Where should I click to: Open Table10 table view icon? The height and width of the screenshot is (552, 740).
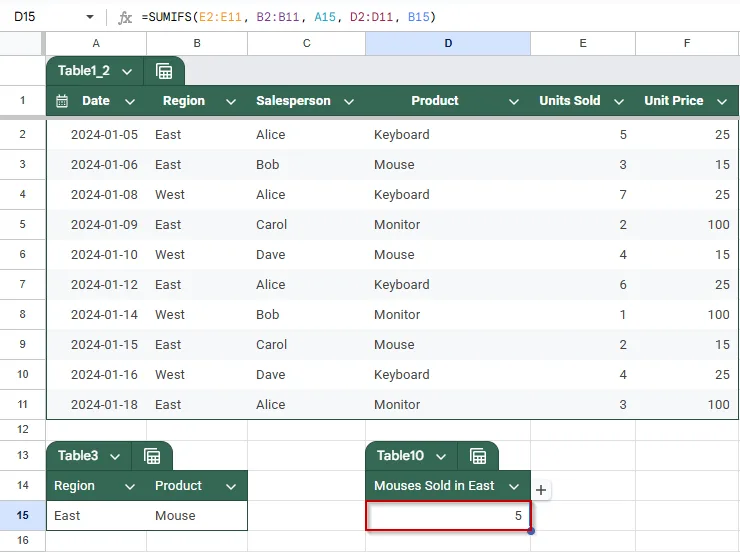click(478, 456)
